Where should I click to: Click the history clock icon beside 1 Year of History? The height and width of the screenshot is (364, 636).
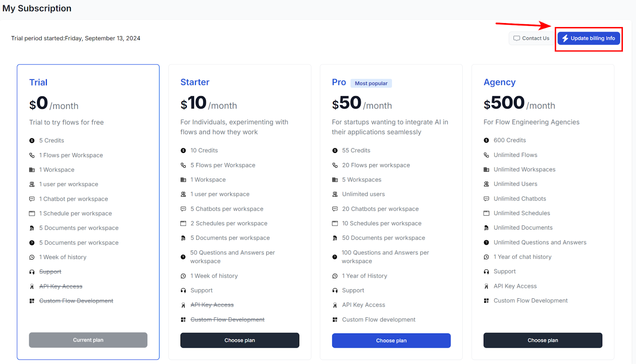tap(335, 275)
